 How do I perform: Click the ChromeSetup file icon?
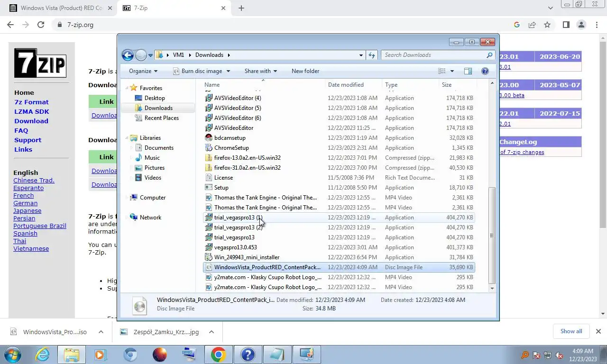(209, 148)
